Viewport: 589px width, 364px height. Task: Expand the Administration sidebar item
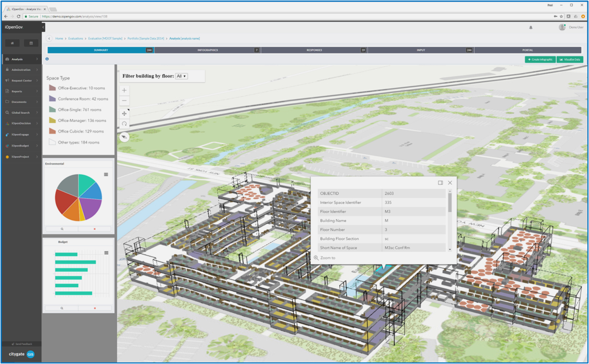(x=22, y=69)
